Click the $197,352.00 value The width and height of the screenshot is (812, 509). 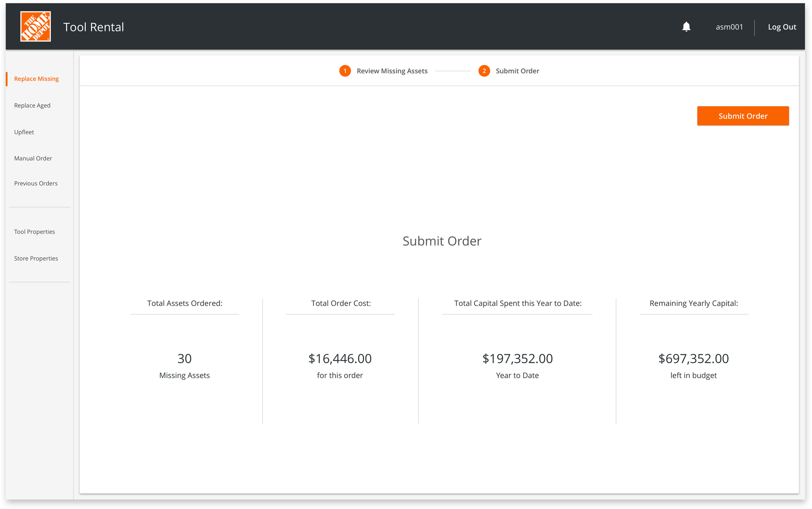coord(517,358)
